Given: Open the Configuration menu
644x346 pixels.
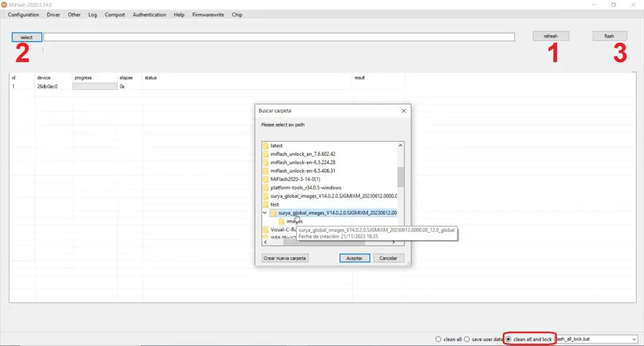Looking at the screenshot, I should [23, 14].
